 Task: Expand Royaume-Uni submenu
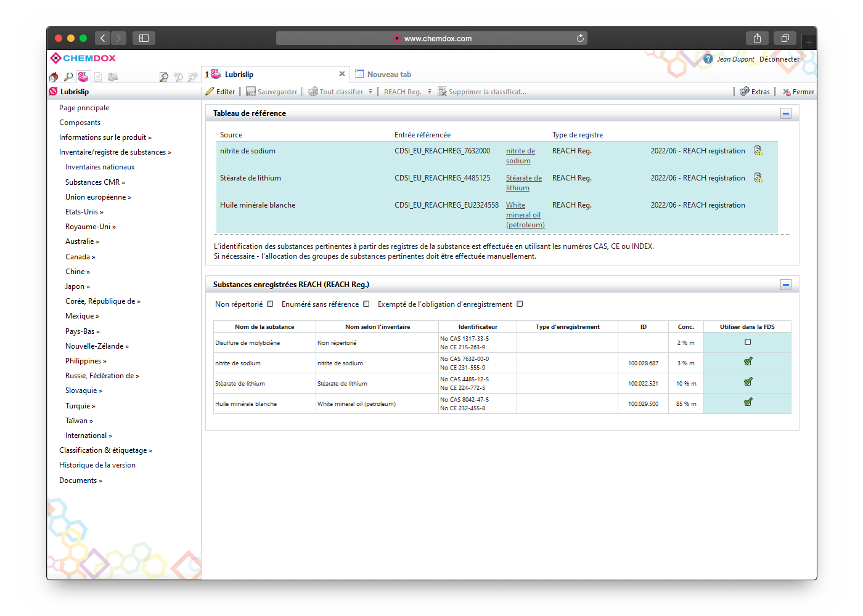point(91,227)
